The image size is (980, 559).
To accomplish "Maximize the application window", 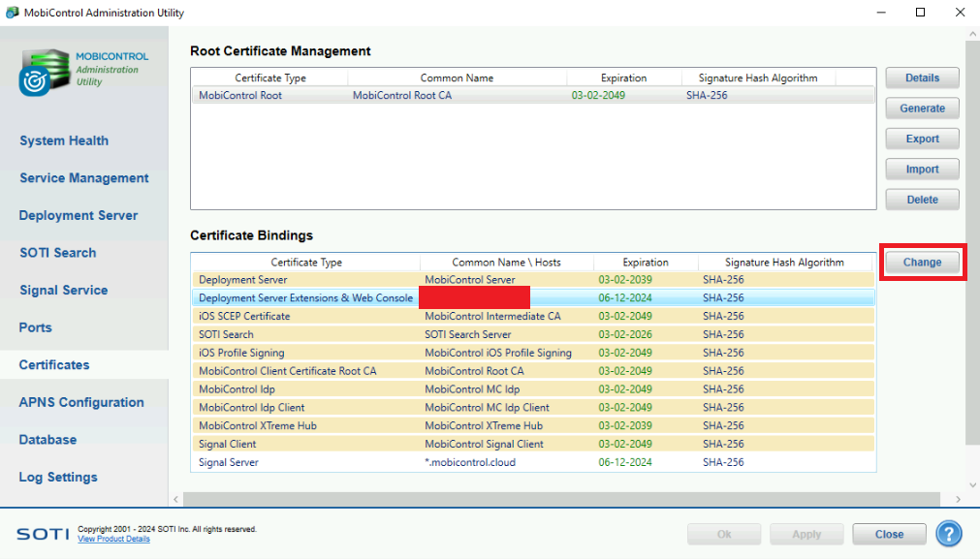I will pos(920,13).
